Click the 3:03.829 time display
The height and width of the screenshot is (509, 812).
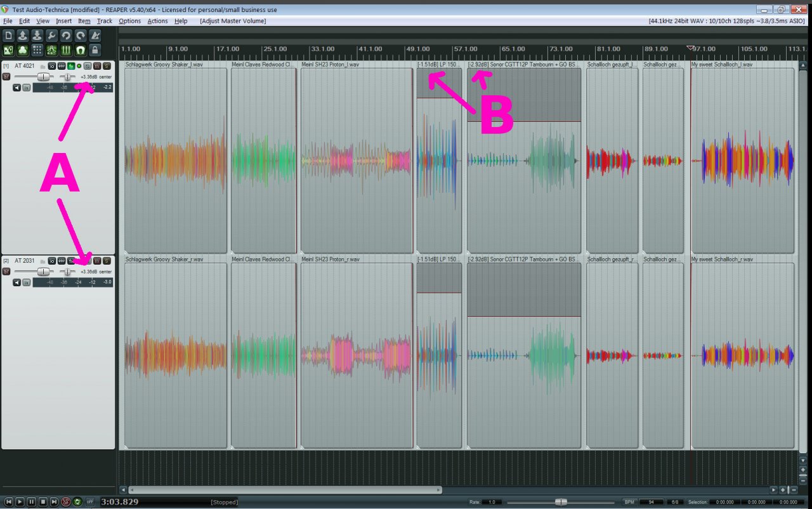click(119, 502)
